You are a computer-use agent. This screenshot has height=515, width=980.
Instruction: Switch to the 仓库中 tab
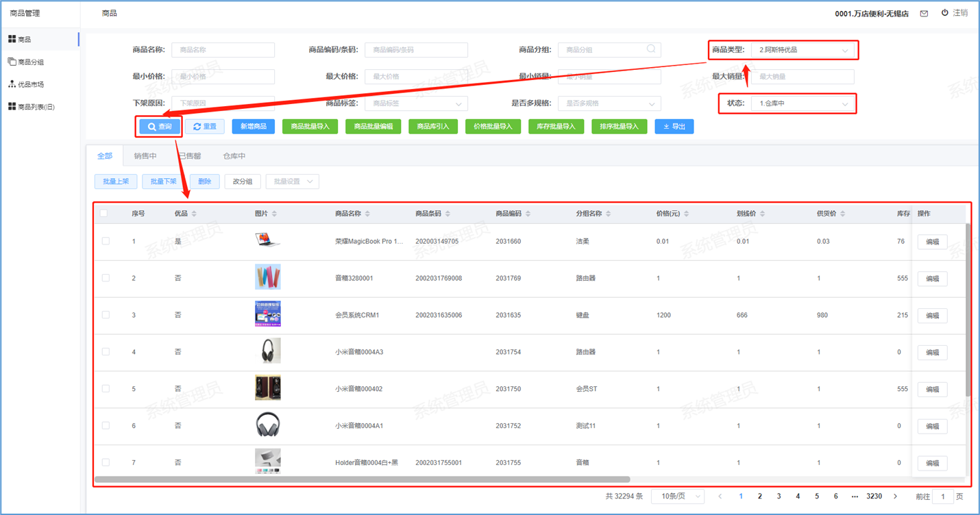click(234, 156)
